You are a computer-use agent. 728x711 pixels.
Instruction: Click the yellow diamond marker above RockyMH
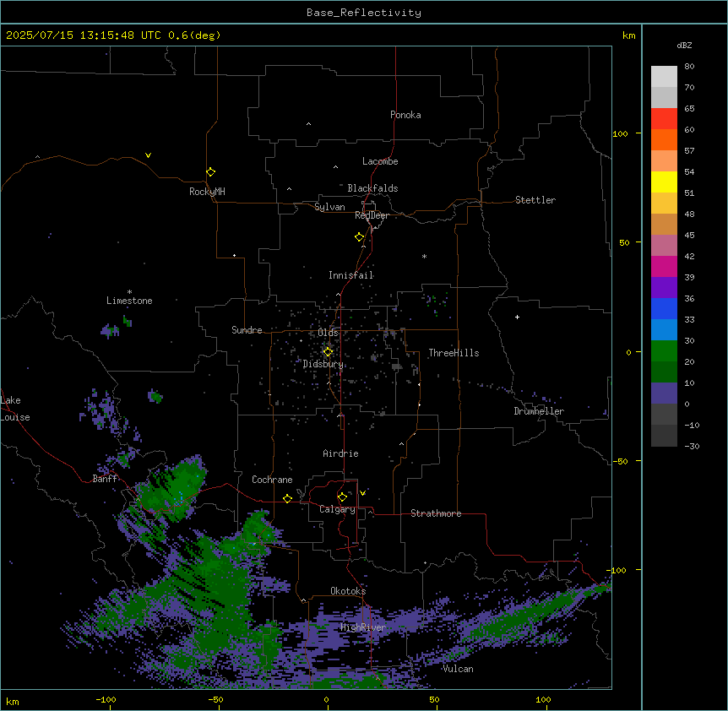211,171
